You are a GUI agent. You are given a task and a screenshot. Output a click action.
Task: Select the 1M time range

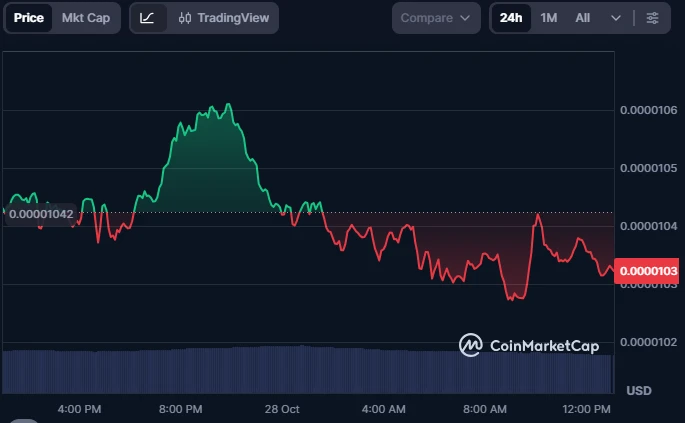tap(549, 18)
